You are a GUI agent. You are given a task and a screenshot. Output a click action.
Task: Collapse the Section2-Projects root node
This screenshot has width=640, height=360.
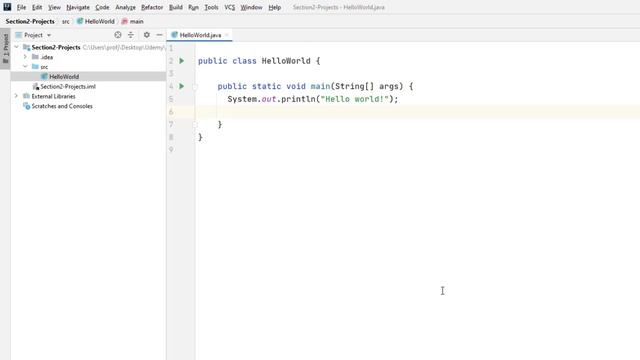(16, 47)
